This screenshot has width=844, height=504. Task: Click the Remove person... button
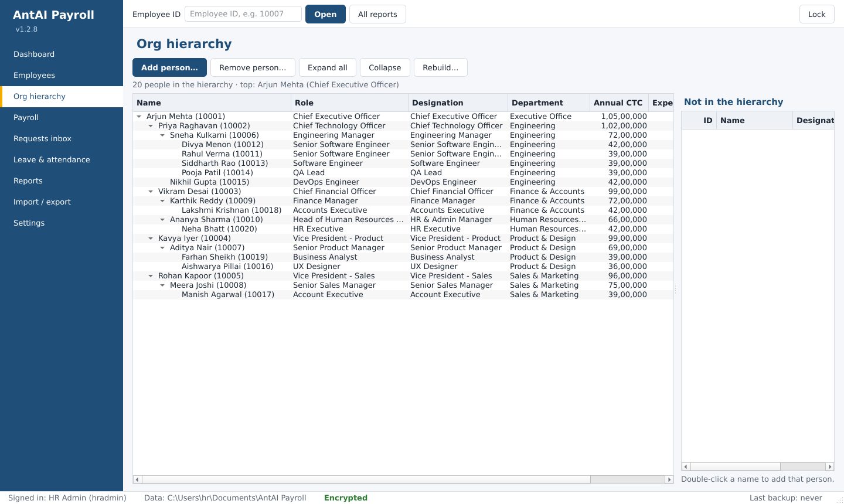point(253,67)
